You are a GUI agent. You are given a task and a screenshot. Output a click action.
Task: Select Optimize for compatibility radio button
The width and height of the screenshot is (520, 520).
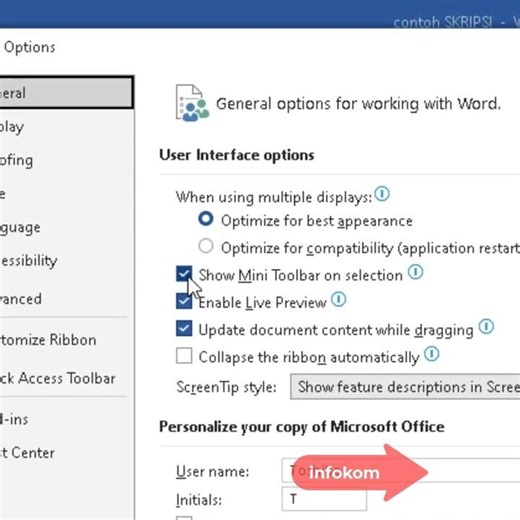206,246
